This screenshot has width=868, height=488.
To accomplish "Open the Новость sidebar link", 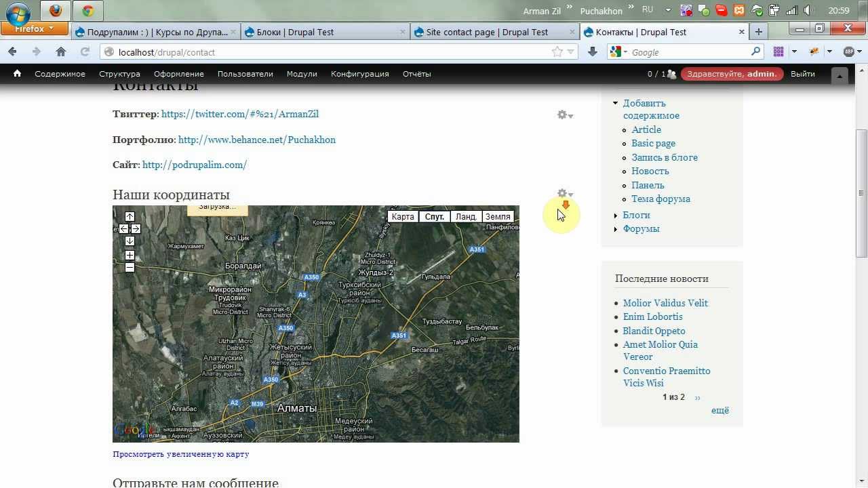I will pos(650,171).
